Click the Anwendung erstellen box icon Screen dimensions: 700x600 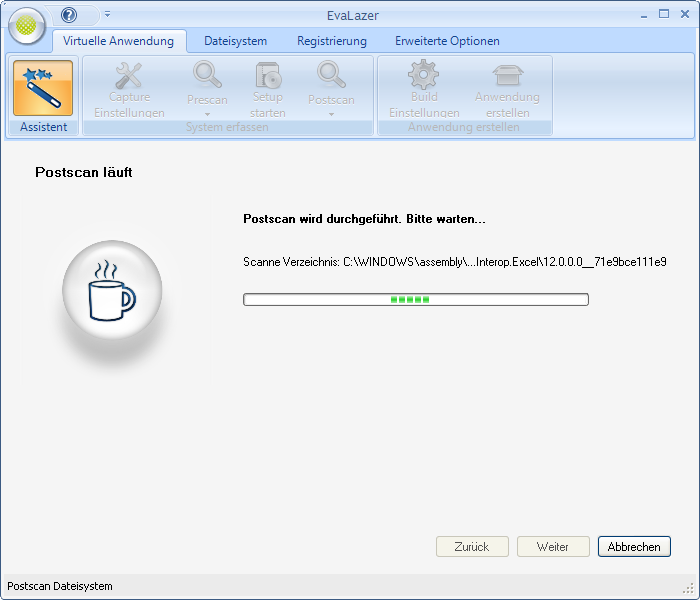507,76
